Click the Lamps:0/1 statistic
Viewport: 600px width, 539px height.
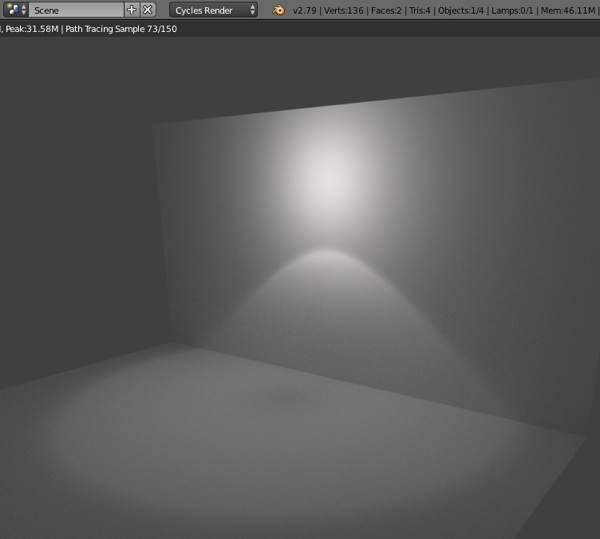[512, 10]
